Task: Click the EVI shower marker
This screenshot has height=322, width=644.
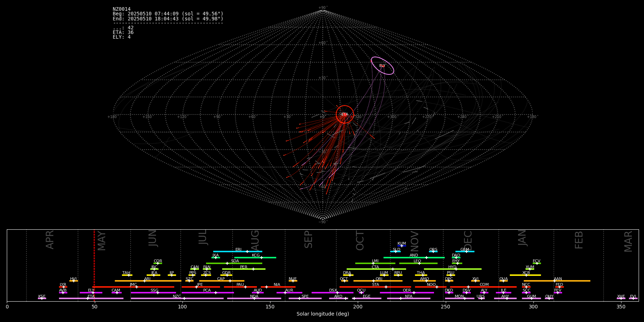Action: (633, 298)
